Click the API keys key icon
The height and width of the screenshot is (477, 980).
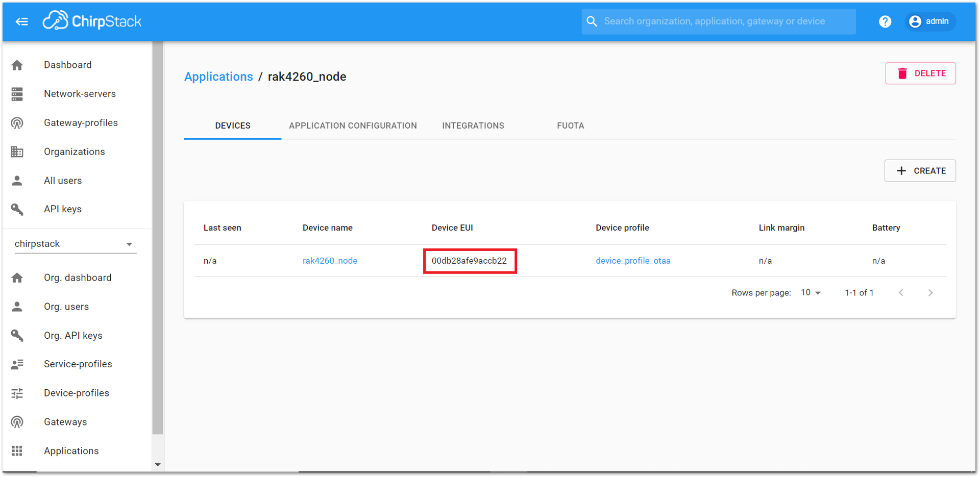17,209
